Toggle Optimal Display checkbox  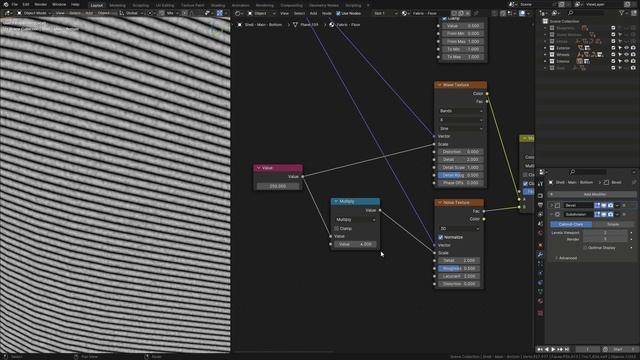point(585,248)
